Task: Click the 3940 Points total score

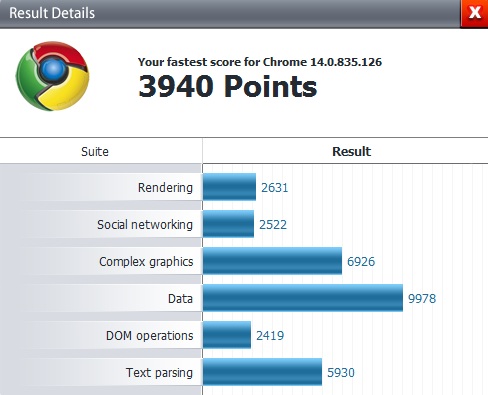Action: [228, 86]
